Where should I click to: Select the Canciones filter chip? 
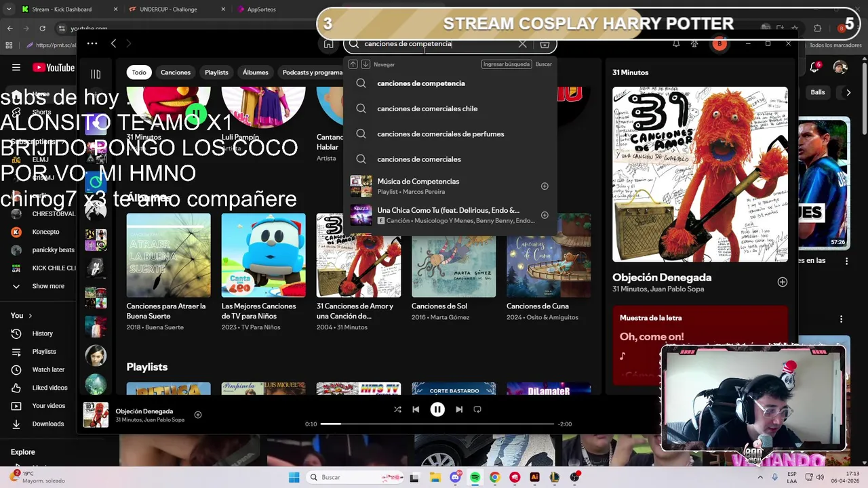176,73
